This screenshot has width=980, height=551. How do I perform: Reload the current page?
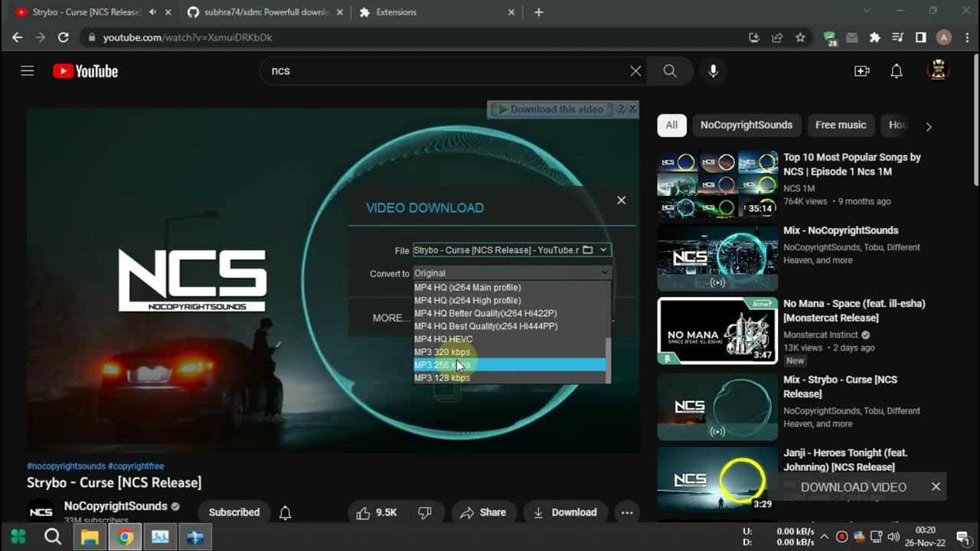[x=64, y=37]
